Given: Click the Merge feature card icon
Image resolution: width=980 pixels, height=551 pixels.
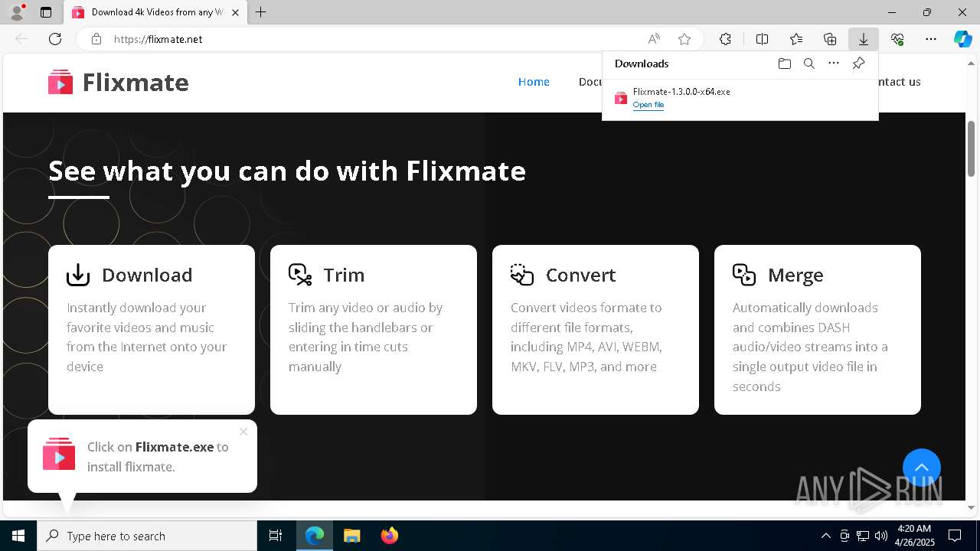Looking at the screenshot, I should coord(744,274).
